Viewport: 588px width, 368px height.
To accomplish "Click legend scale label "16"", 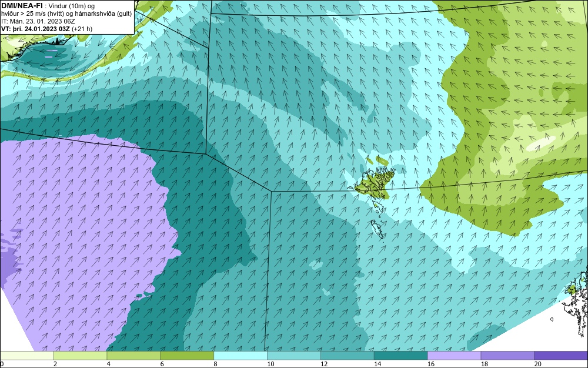I will click(x=431, y=364).
